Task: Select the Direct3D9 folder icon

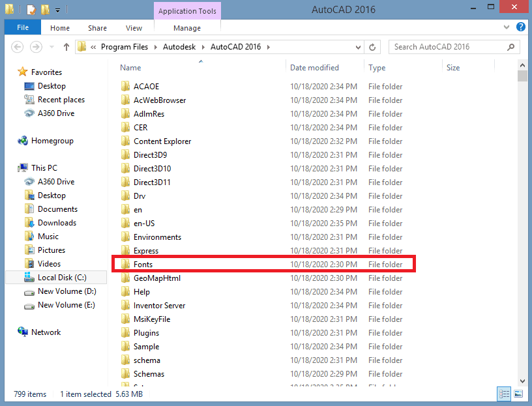Action: [126, 154]
